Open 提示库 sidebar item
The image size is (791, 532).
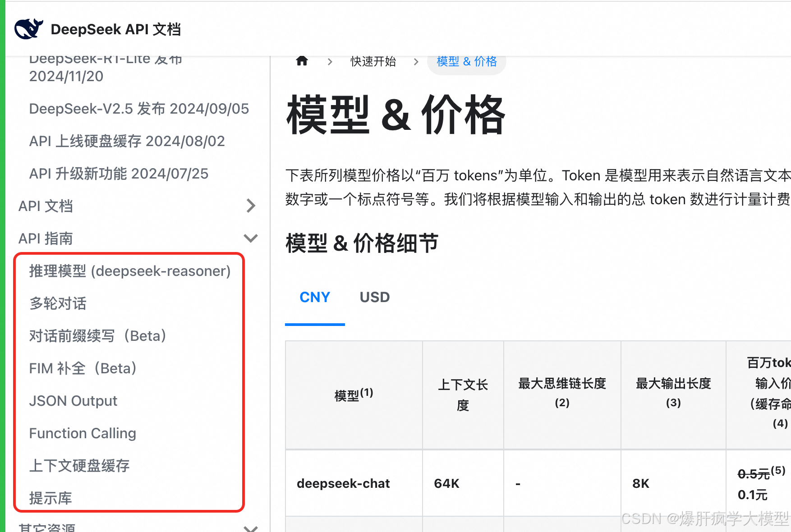point(51,498)
